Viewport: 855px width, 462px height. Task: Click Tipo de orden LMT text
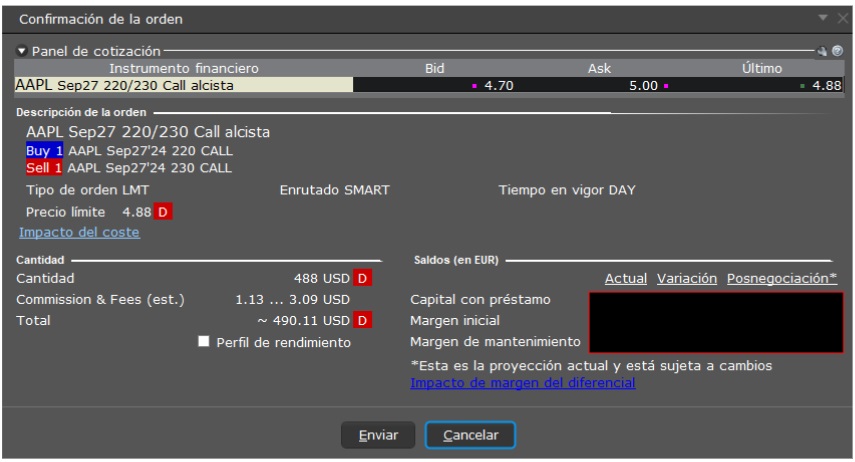(x=87, y=190)
